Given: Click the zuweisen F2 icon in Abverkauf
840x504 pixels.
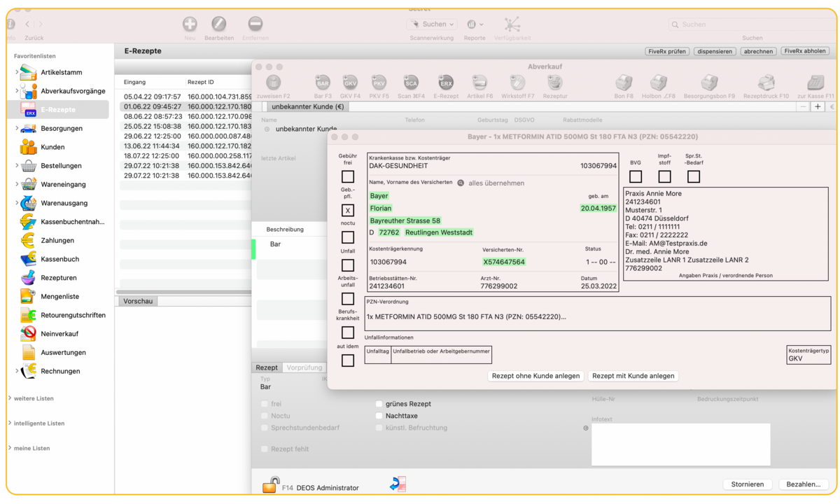Looking at the screenshot, I should pos(274,83).
